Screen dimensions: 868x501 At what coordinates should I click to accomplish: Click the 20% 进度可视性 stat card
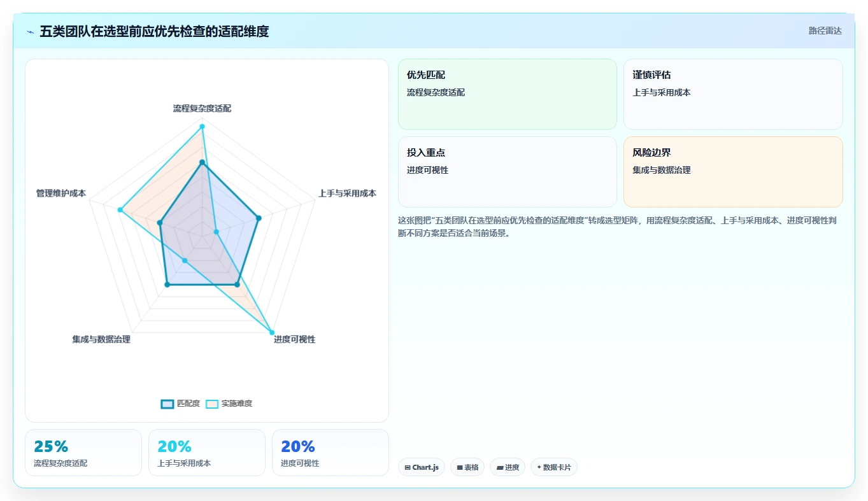click(x=331, y=453)
